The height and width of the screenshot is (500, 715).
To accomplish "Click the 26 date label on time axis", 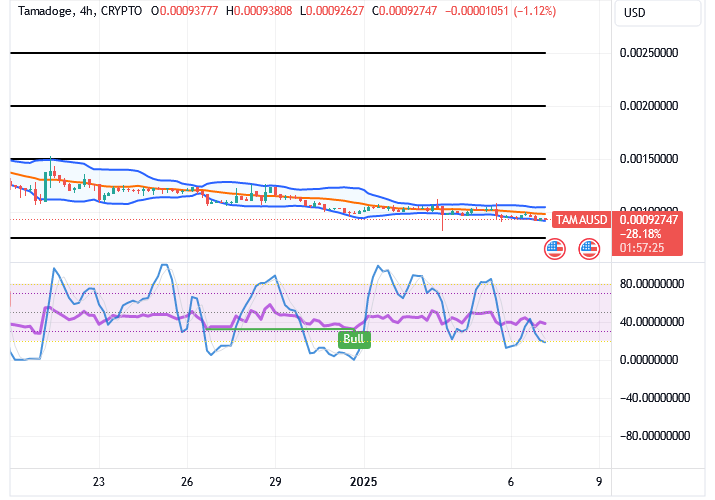I will point(187,480).
